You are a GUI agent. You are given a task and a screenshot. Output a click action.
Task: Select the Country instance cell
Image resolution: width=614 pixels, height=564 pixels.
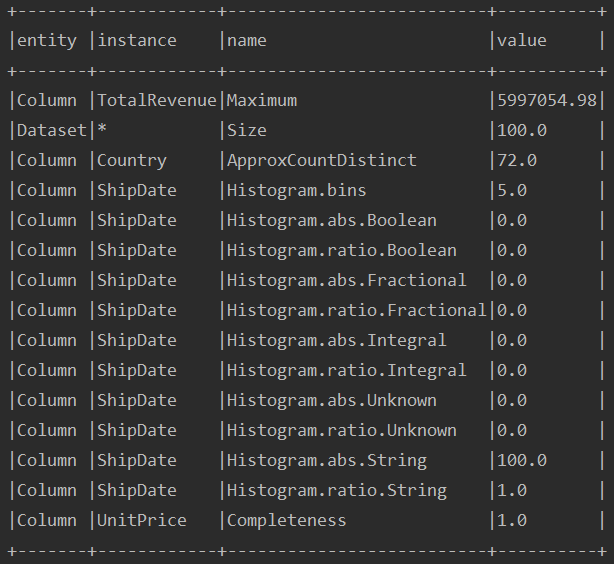click(x=132, y=161)
